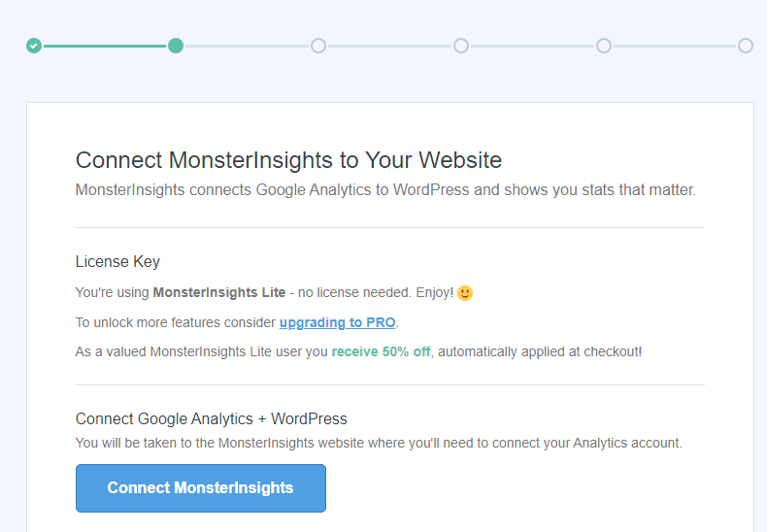
Task: Select the License Key section heading
Action: coord(117,262)
